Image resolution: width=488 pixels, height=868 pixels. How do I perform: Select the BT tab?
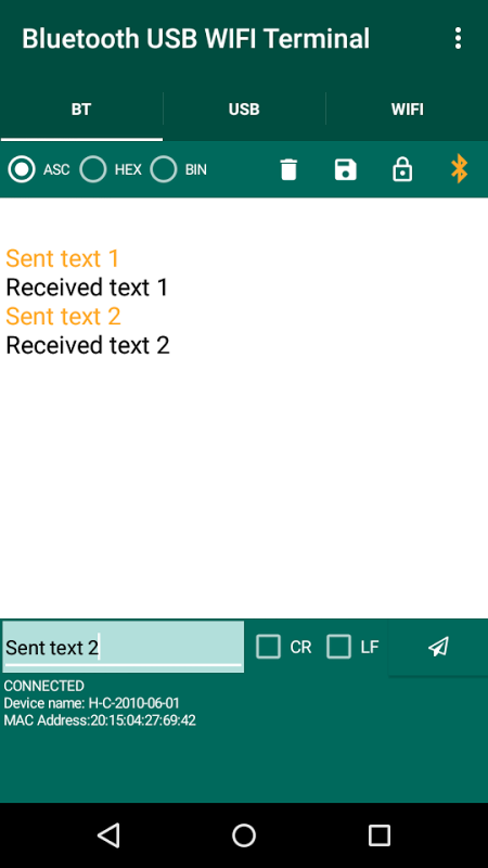81,109
